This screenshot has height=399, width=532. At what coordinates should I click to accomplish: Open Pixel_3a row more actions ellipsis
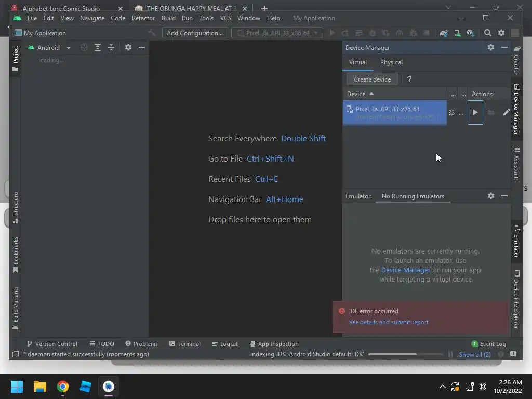(461, 113)
